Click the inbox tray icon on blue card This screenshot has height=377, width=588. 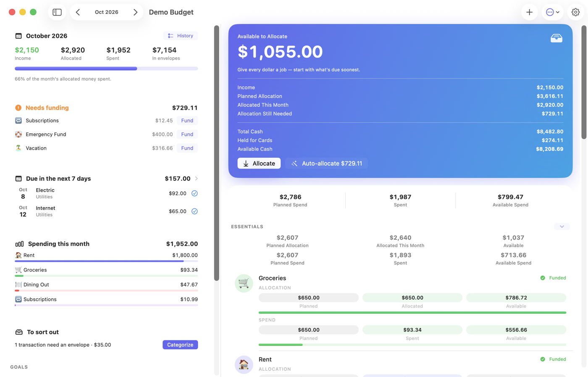click(x=556, y=38)
